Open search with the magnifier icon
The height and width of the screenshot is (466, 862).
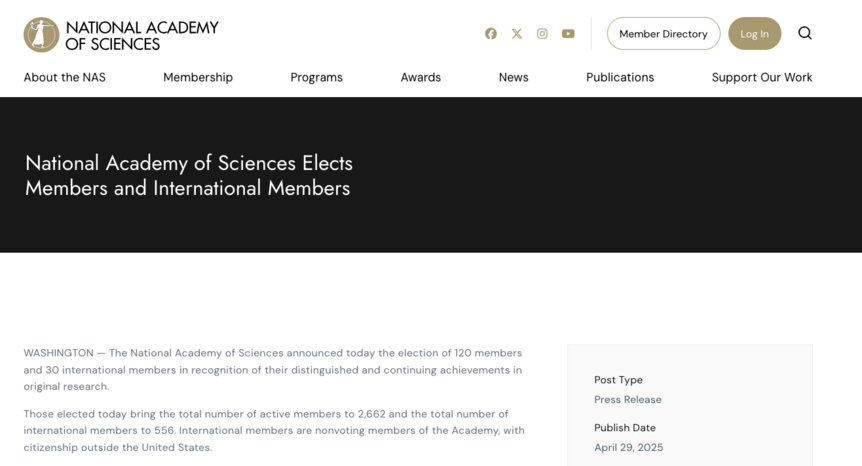pyautogui.click(x=805, y=33)
